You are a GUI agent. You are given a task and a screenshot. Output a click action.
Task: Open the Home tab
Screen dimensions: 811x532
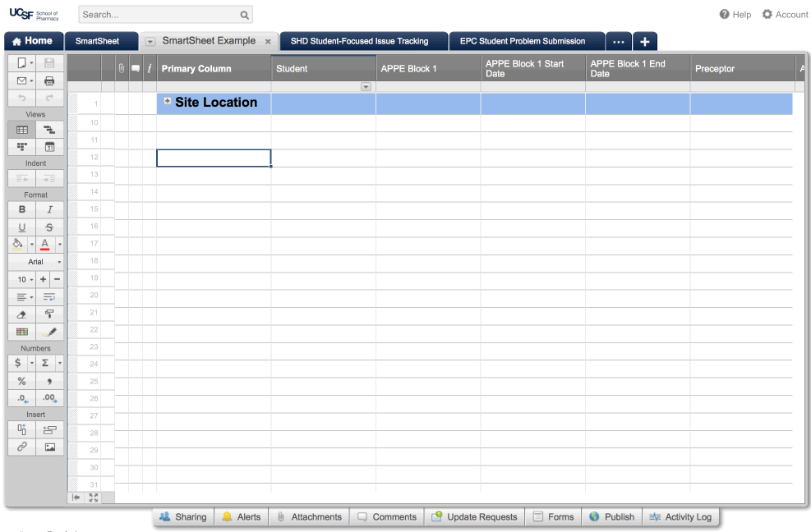(33, 41)
